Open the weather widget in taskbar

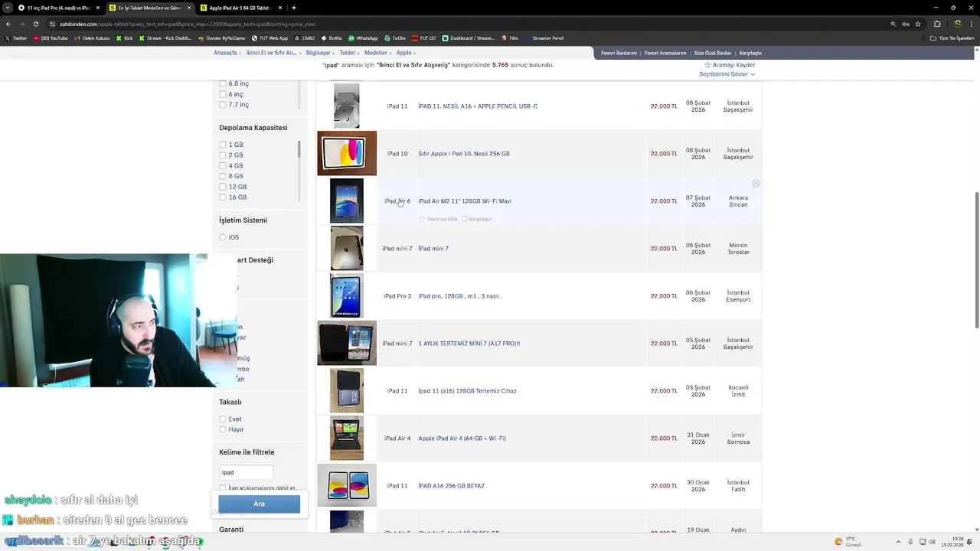pyautogui.click(x=848, y=542)
